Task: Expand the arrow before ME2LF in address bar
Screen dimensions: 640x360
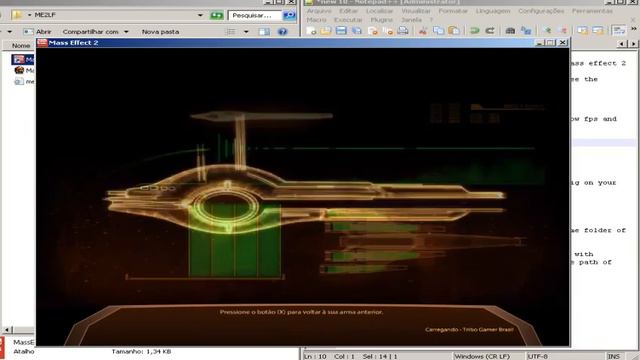Action: [29, 15]
